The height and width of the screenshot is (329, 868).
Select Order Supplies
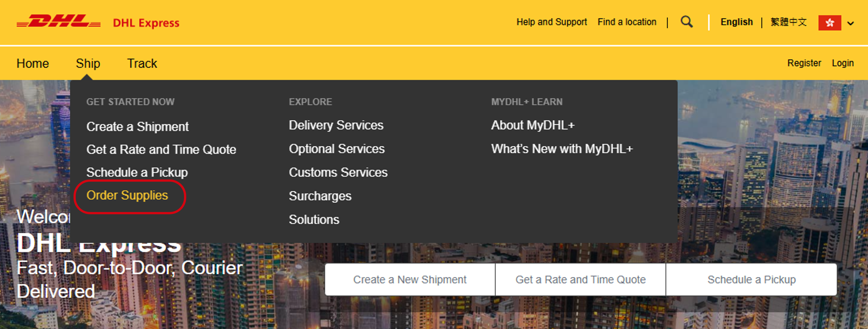pyautogui.click(x=127, y=195)
